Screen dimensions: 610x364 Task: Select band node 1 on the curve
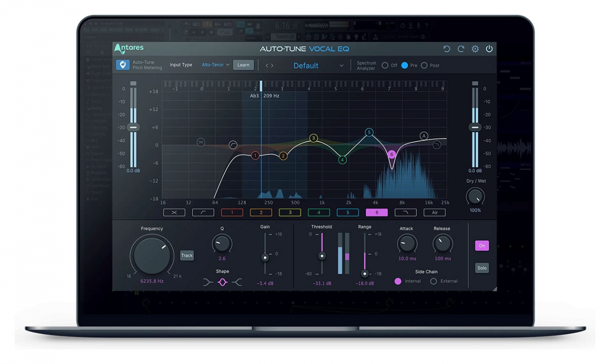click(x=255, y=155)
